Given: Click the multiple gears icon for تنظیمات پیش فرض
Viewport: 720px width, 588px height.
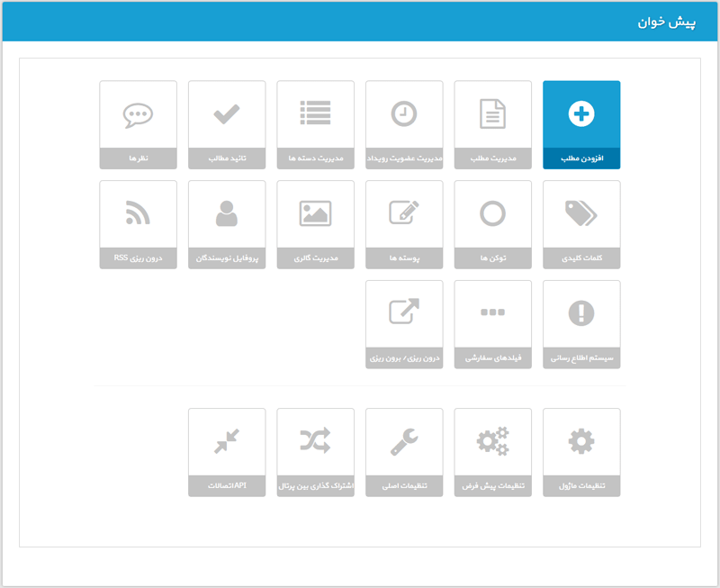Looking at the screenshot, I should coord(492,441).
